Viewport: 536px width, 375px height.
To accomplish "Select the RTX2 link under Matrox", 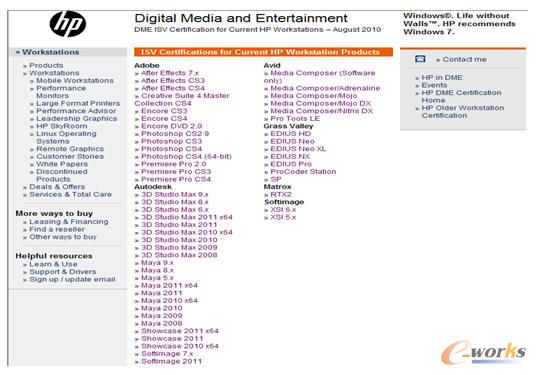I will (x=281, y=195).
